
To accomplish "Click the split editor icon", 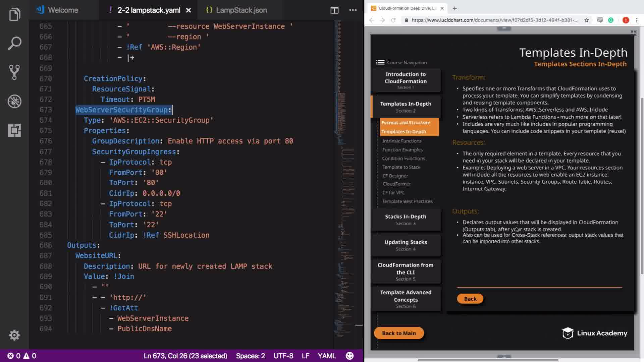I will [x=334, y=10].
